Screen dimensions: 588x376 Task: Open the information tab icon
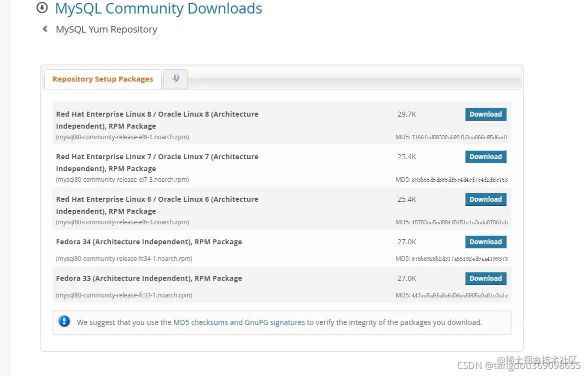[x=175, y=78]
